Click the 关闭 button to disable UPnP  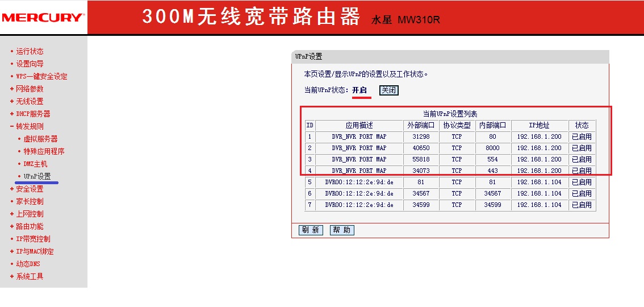[x=389, y=90]
